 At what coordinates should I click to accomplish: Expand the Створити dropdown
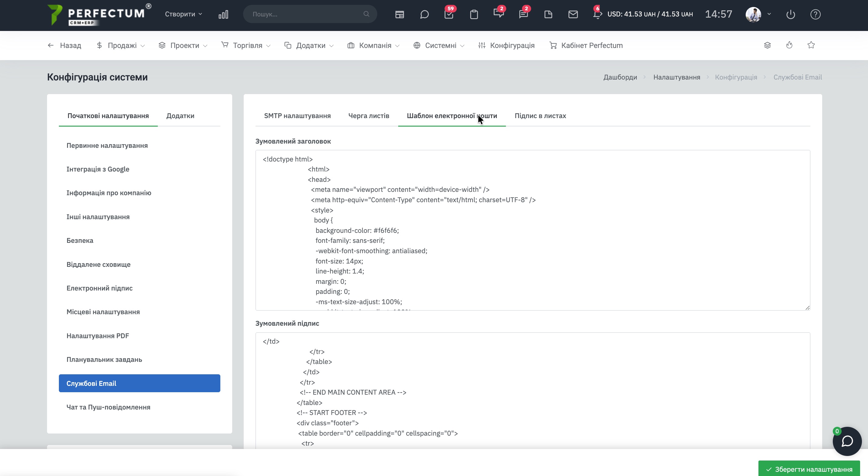click(183, 14)
